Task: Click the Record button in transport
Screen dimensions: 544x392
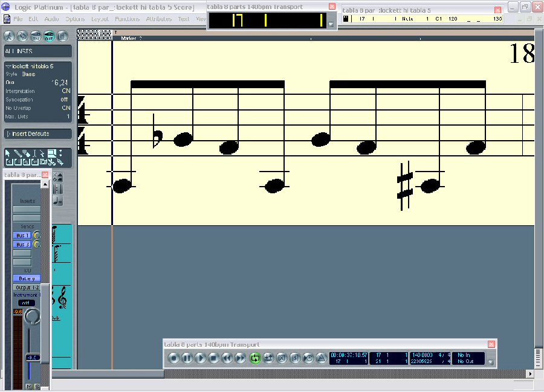Action: 174,358
